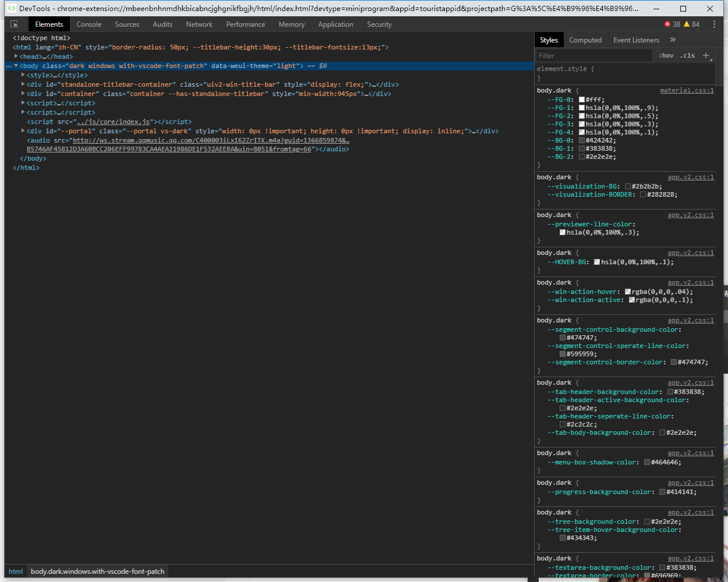Open the ../js/core/index.js script link
Screen dimensions: 728x582
pyautogui.click(x=114, y=122)
